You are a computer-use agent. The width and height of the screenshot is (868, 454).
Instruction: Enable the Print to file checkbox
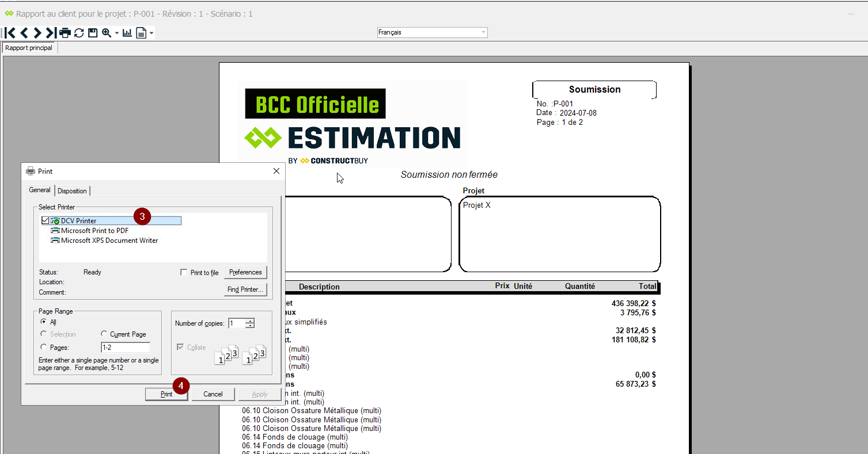click(184, 273)
